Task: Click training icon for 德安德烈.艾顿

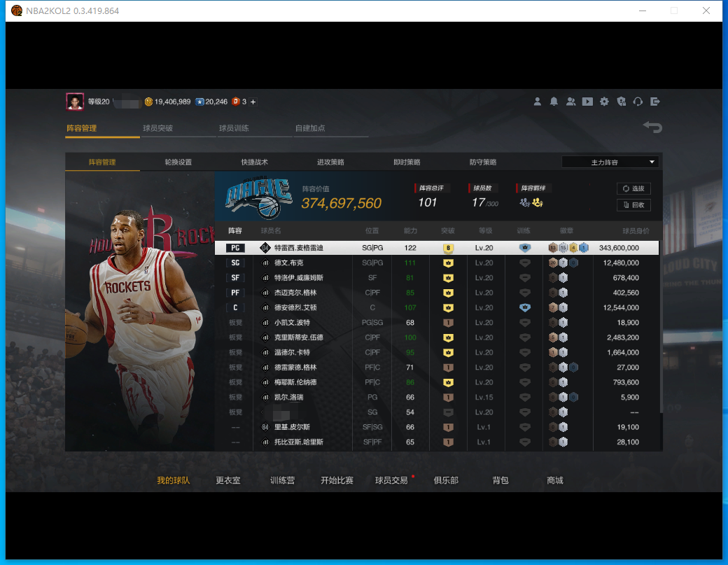Action: [x=524, y=307]
